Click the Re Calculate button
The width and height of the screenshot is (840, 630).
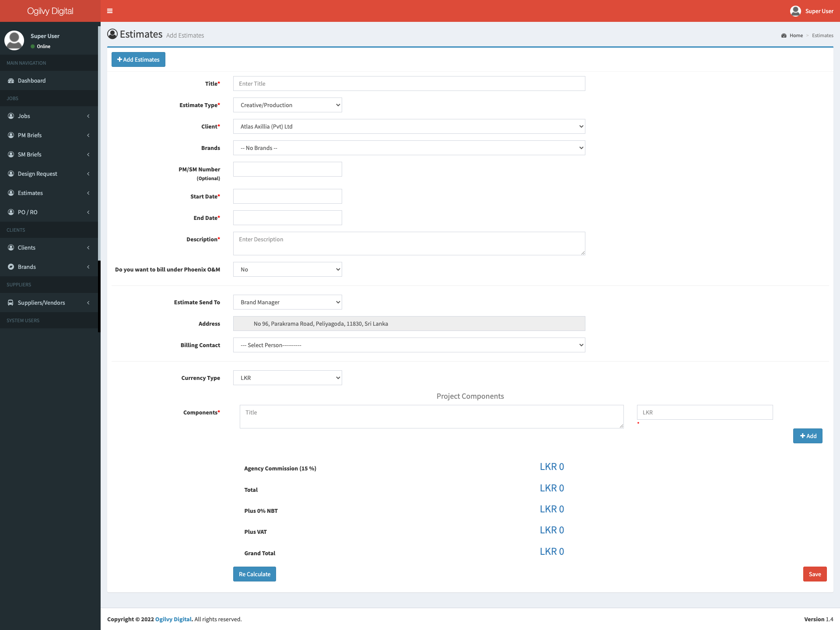(x=255, y=574)
